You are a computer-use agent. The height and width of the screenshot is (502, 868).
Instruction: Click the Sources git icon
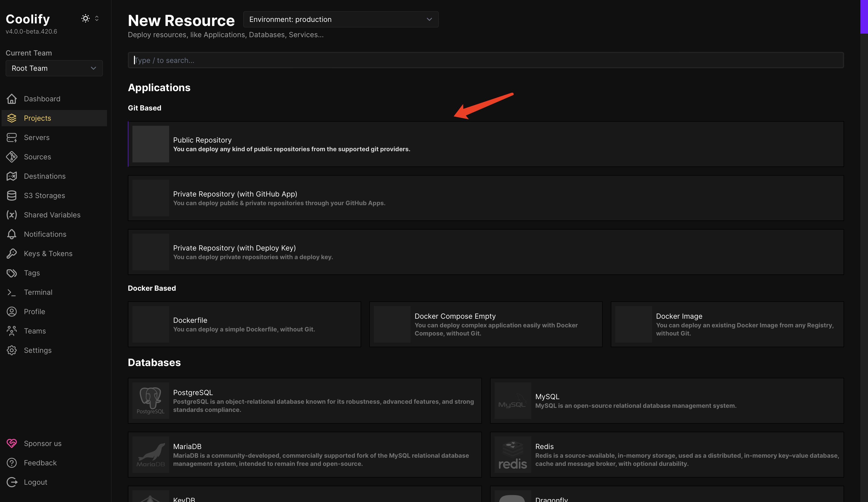(x=12, y=157)
